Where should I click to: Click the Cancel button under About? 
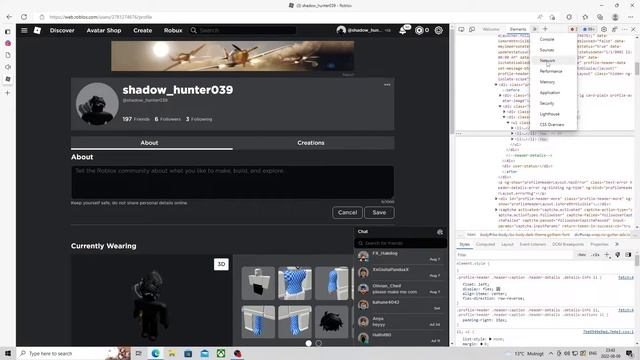click(x=347, y=213)
